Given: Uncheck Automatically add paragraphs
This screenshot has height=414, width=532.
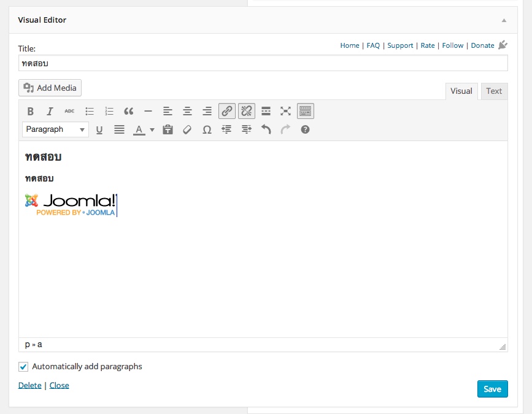Looking at the screenshot, I should point(24,367).
